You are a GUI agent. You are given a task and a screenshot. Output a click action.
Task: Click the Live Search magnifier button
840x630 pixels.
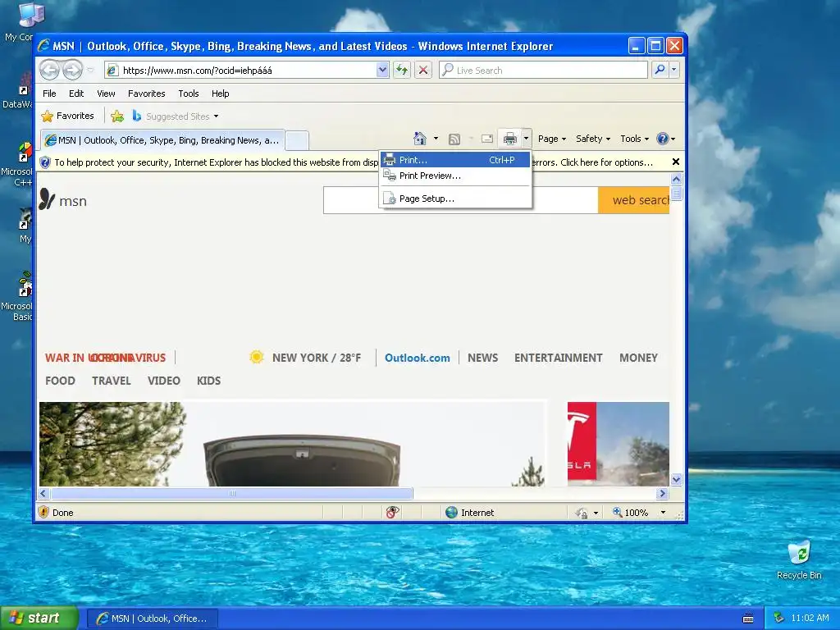[x=660, y=70]
